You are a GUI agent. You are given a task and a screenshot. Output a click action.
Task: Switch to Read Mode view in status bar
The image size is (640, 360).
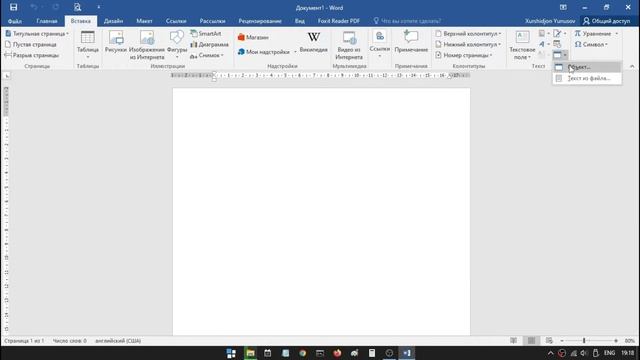[513, 340]
